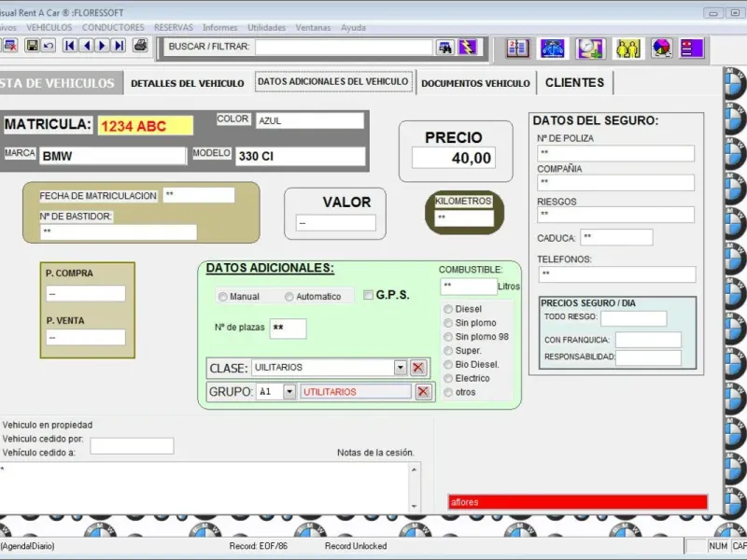
Task: Expand the CLASE dropdown arrow
Action: (x=401, y=368)
